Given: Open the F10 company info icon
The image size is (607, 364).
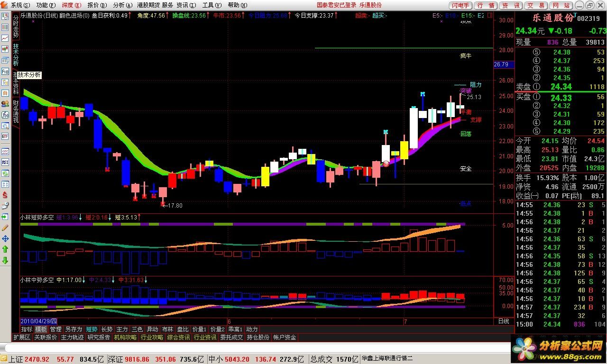Looking at the screenshot, I should [5, 72].
